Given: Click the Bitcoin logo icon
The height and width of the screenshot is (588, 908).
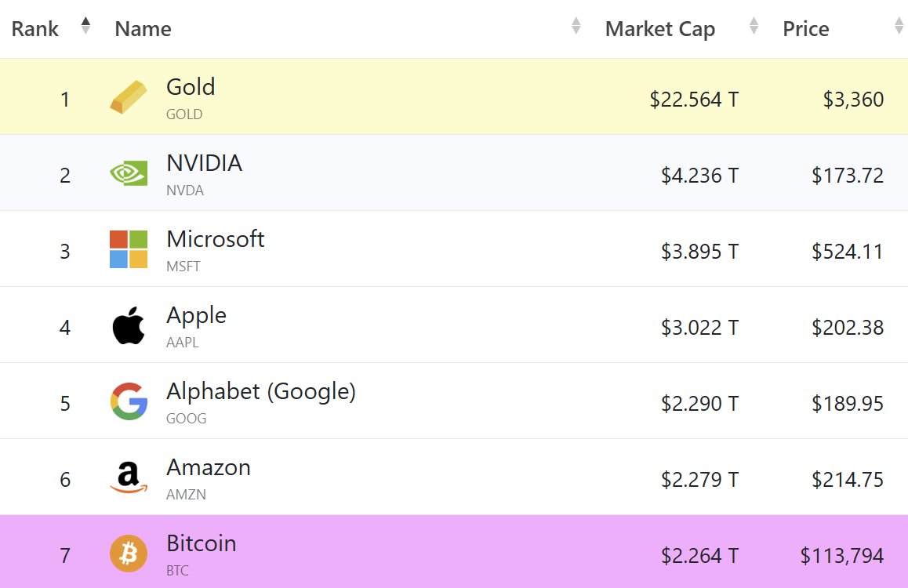Looking at the screenshot, I should pos(128,554).
